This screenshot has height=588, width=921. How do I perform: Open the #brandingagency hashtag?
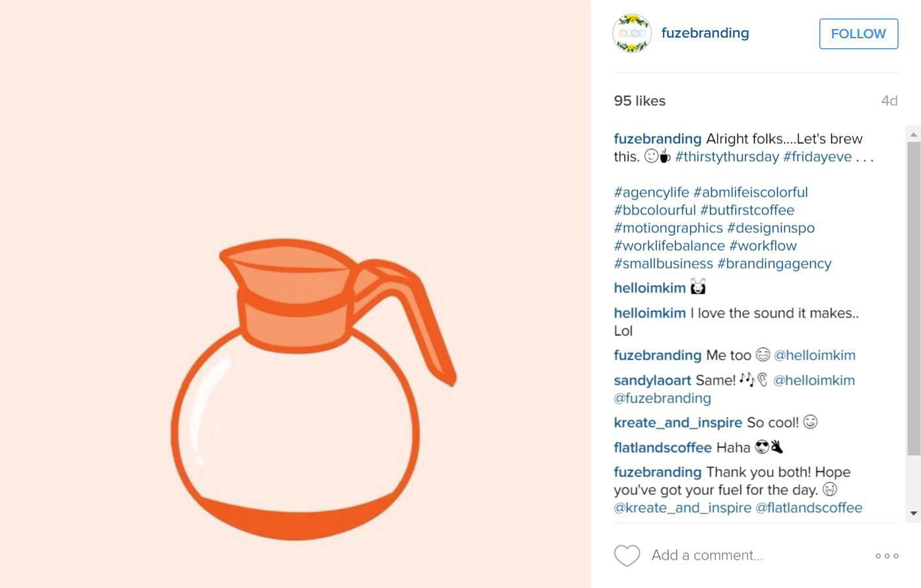click(x=774, y=264)
